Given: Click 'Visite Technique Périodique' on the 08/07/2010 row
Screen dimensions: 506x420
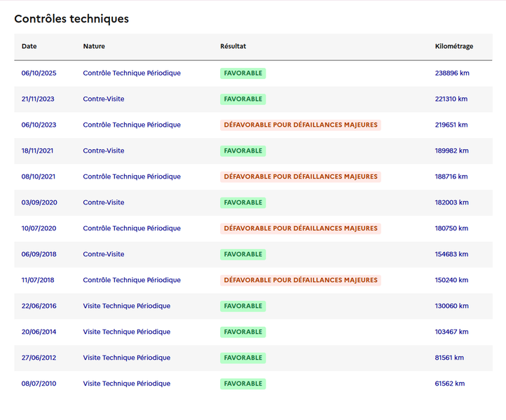Looking at the screenshot, I should (126, 384).
